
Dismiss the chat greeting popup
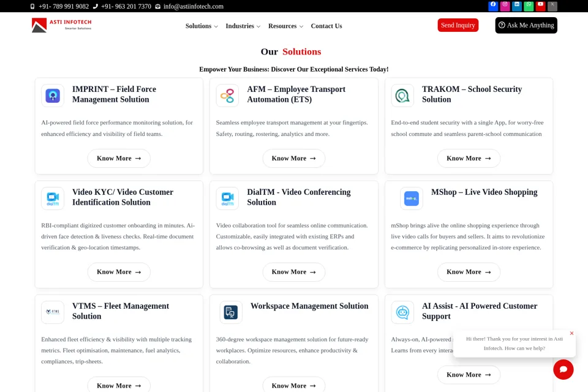pos(571,333)
